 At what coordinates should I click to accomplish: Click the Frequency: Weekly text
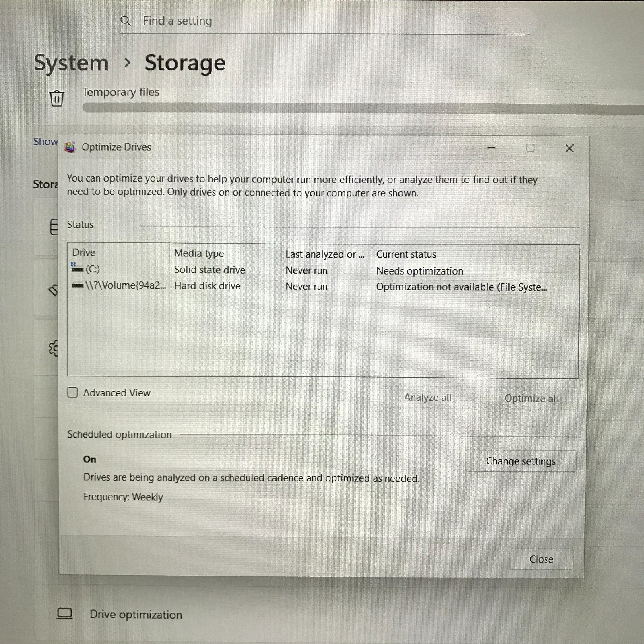[123, 497]
